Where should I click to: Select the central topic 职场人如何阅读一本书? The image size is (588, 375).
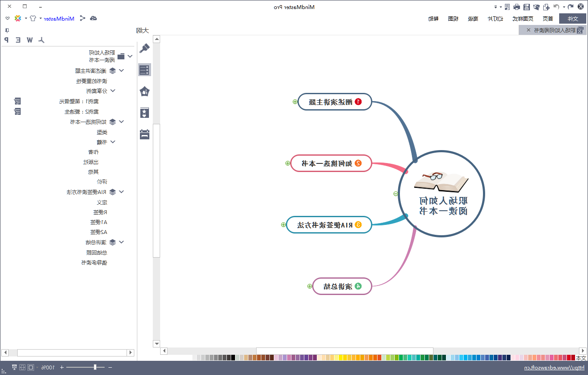[x=441, y=194]
